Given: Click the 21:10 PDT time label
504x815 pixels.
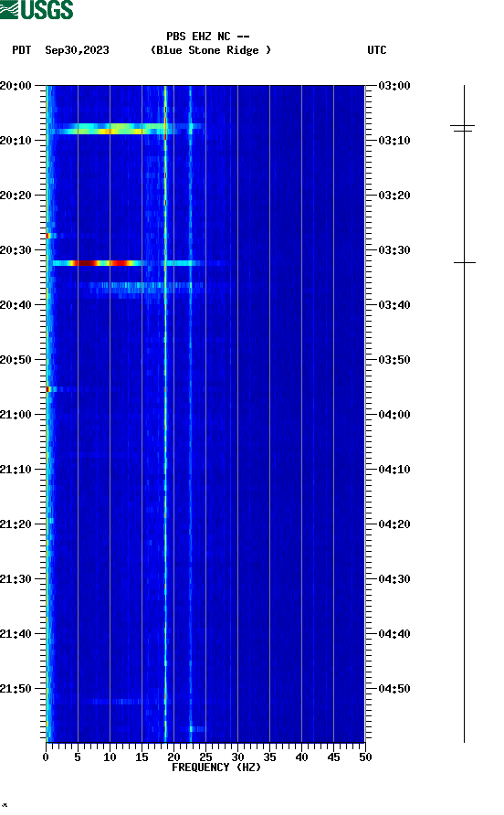Looking at the screenshot, I should (16, 470).
